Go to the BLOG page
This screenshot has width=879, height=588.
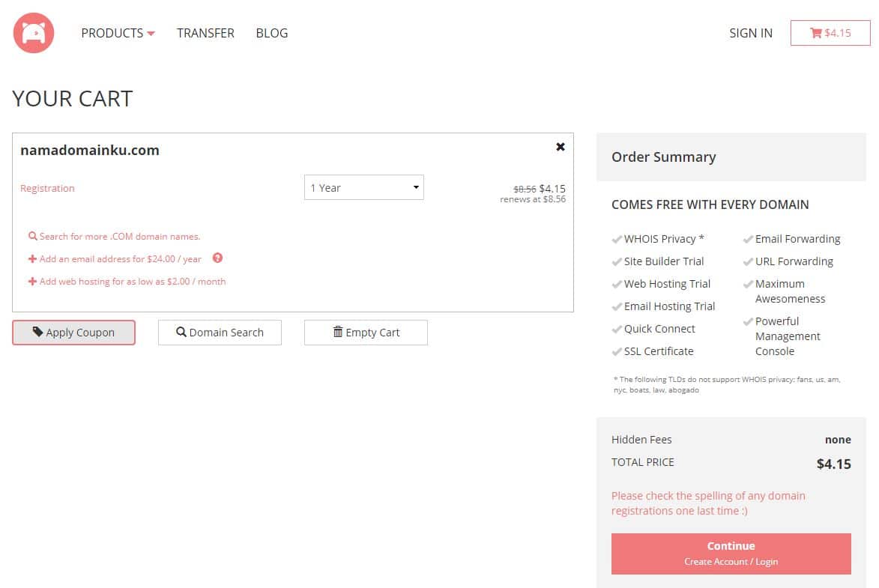click(x=271, y=33)
